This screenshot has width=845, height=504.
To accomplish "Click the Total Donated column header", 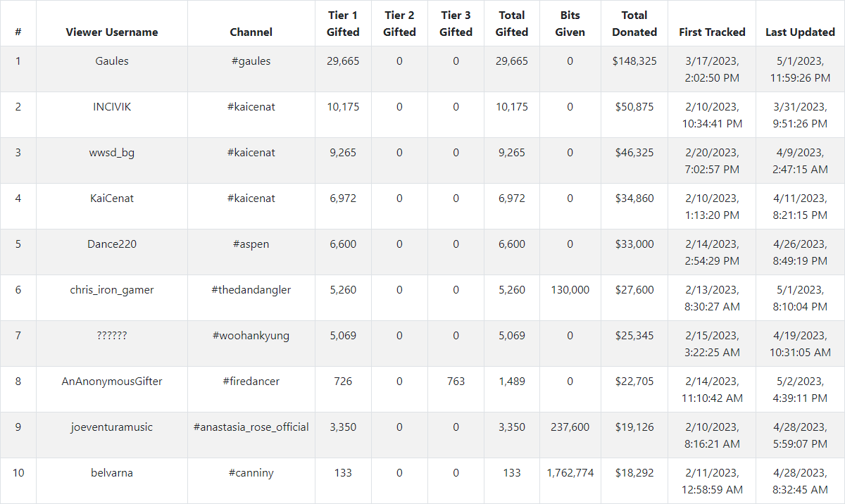I will pyautogui.click(x=634, y=24).
